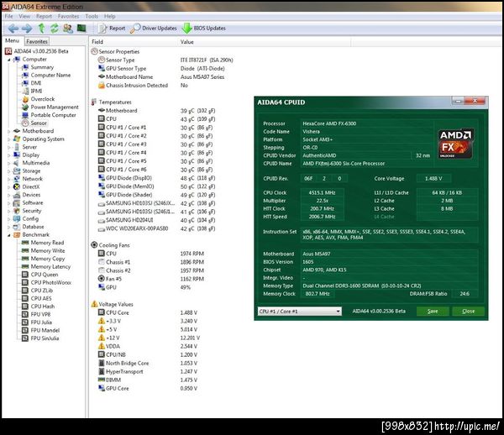Select the CPU Core voltage row
The image size is (504, 435).
pos(147,312)
